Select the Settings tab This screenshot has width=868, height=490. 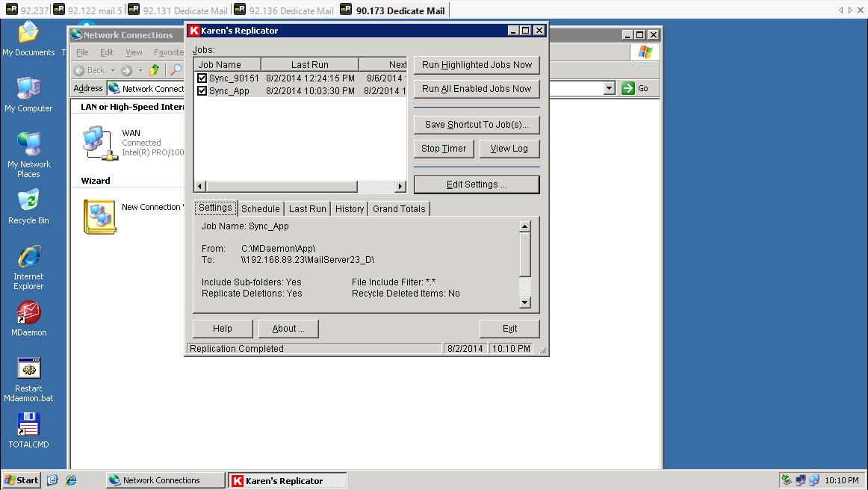215,208
